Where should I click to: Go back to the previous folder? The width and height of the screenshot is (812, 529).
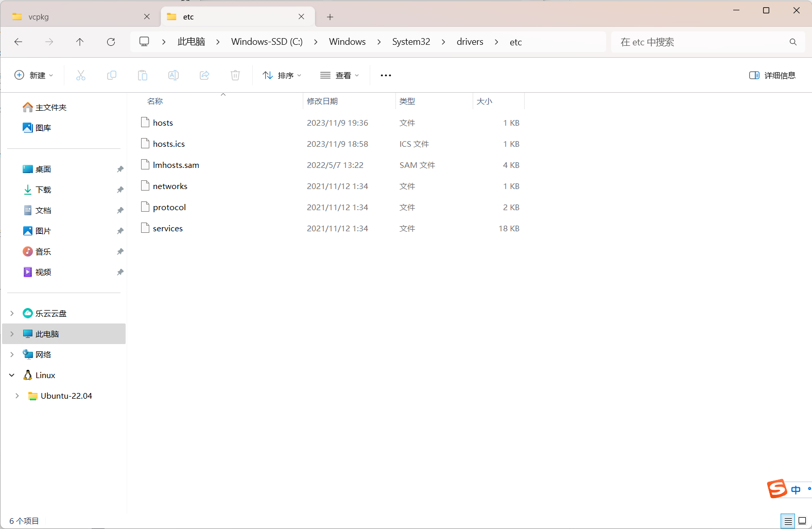(19, 42)
